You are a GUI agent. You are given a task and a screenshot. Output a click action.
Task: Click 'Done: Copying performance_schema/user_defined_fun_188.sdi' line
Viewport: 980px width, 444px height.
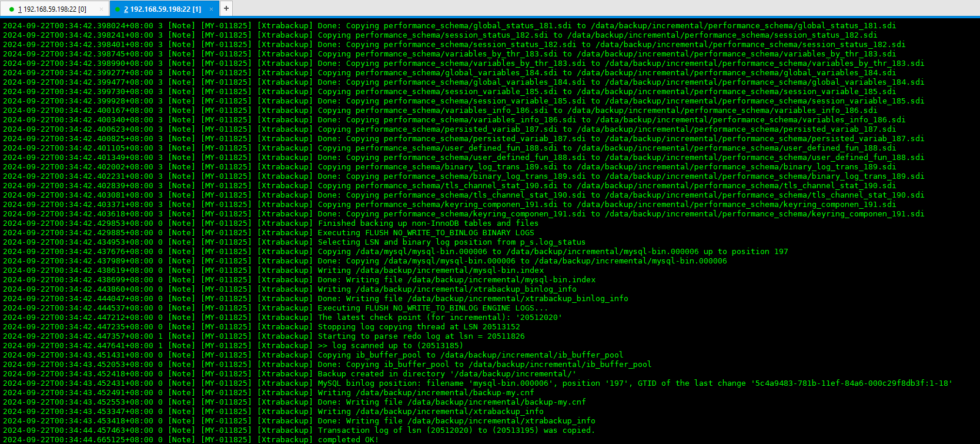[621, 157]
